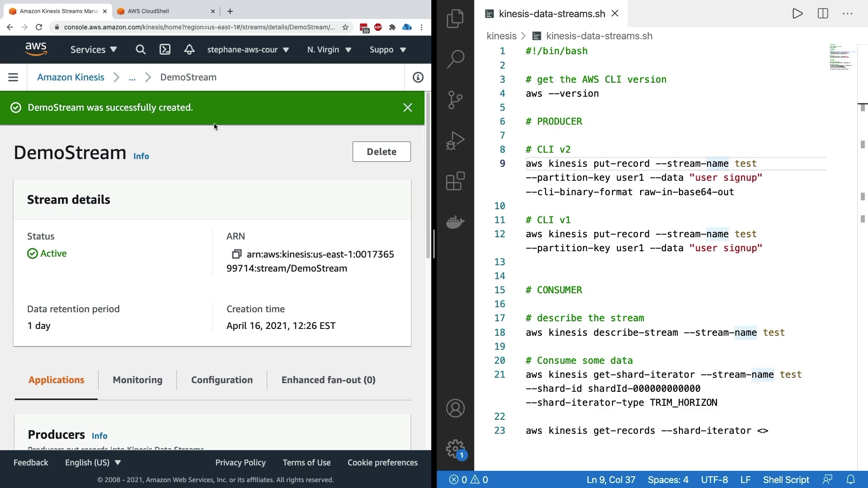Open the Docker sidebar icon
Image resolution: width=868 pixels, height=488 pixels.
[x=455, y=222]
